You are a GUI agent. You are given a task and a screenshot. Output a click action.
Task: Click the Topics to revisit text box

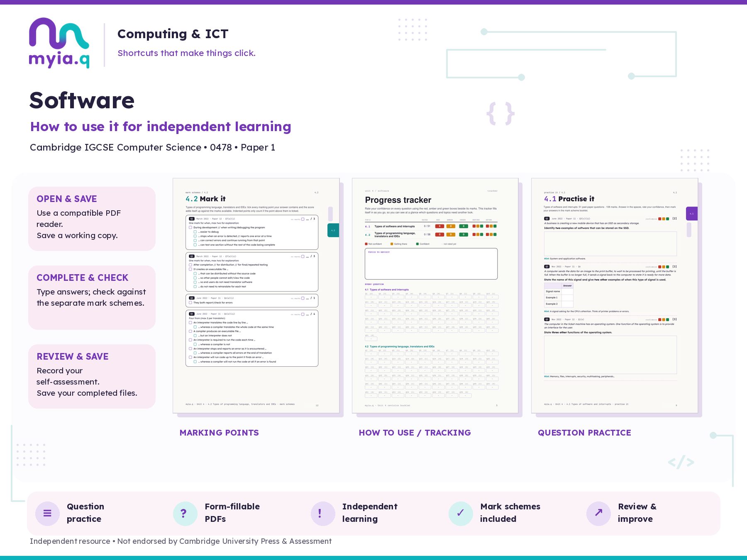(431, 264)
